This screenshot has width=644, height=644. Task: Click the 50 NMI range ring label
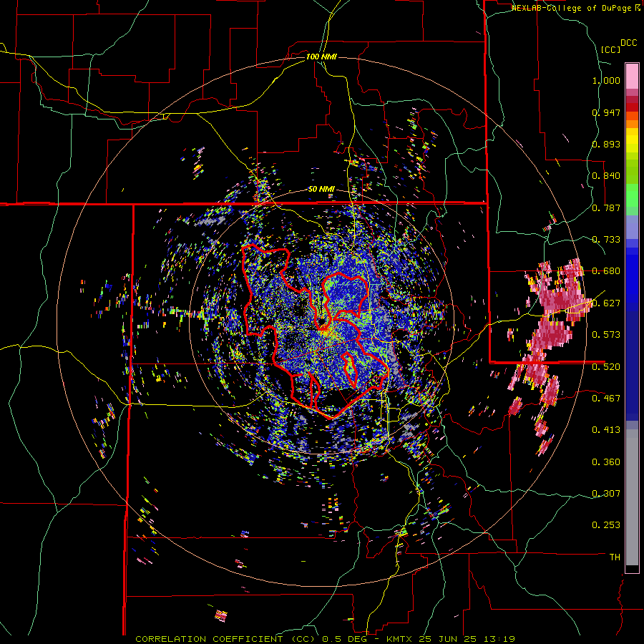pos(321,189)
